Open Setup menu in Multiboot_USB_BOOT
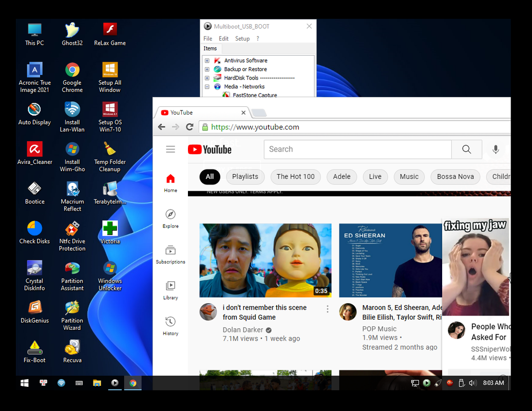Viewport: 532px width, 411px height. tap(242, 39)
